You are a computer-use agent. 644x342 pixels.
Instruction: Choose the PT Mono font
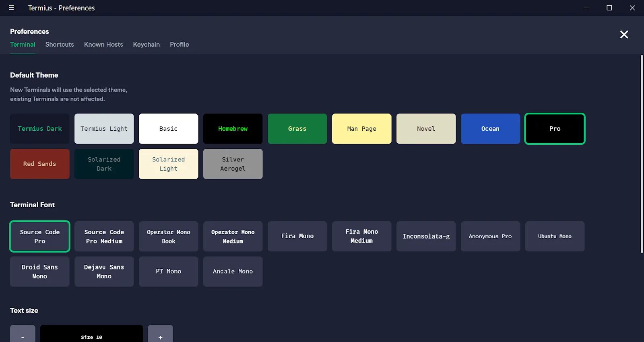(x=169, y=272)
